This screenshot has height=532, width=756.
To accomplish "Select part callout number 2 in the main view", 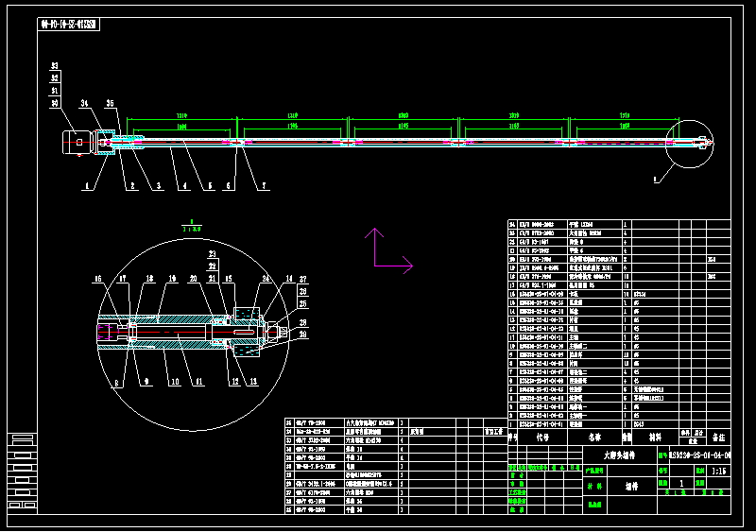I will click(132, 186).
